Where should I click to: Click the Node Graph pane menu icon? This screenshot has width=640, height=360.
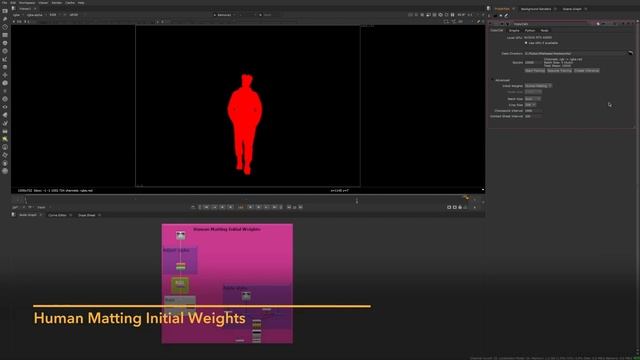pos(13,215)
